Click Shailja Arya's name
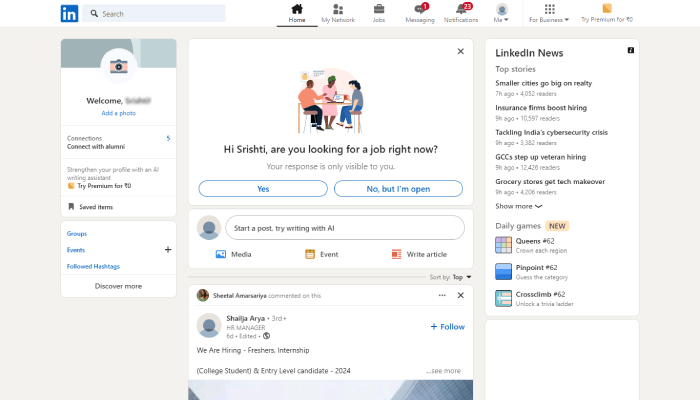Viewport: 700px width, 400px height. [x=245, y=318]
